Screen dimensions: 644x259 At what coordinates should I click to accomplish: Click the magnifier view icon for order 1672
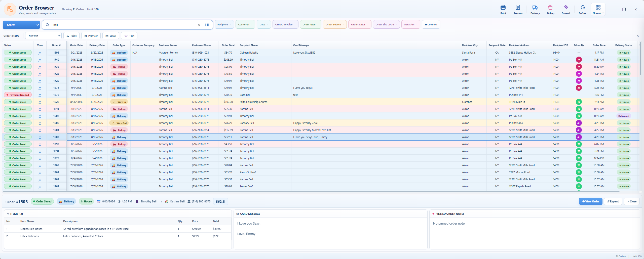(x=40, y=95)
